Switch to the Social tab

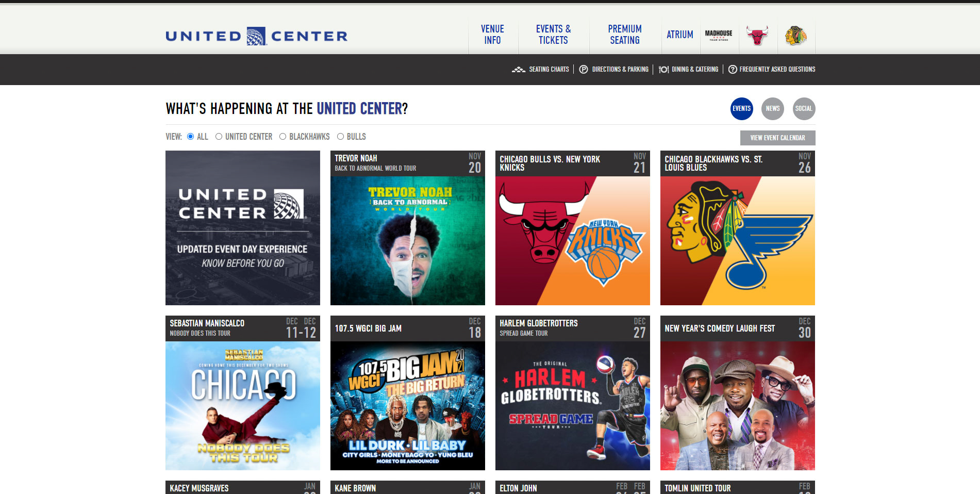(804, 109)
